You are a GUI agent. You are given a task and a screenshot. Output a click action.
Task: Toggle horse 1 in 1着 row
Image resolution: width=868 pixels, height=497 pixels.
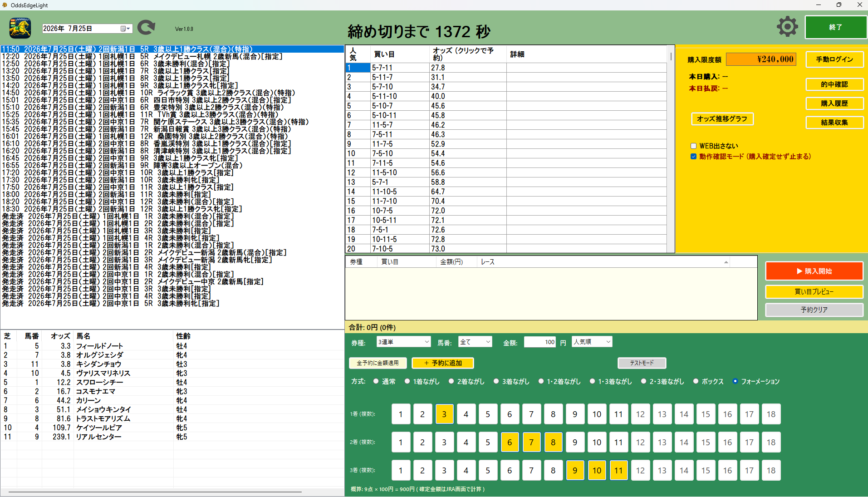401,414
